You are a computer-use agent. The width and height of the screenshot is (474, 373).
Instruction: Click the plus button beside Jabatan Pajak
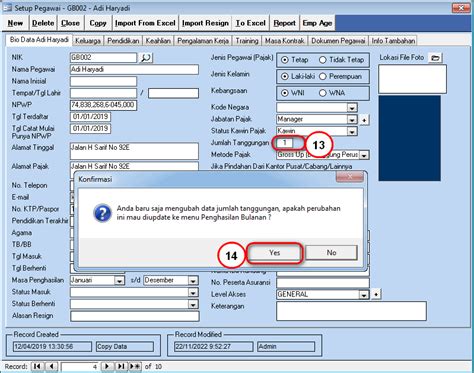coord(364,120)
